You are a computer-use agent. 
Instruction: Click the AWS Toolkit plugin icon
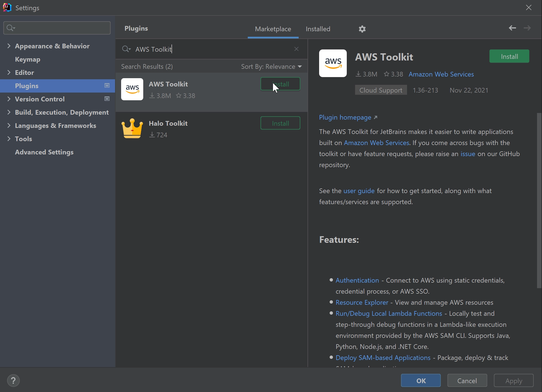132,89
